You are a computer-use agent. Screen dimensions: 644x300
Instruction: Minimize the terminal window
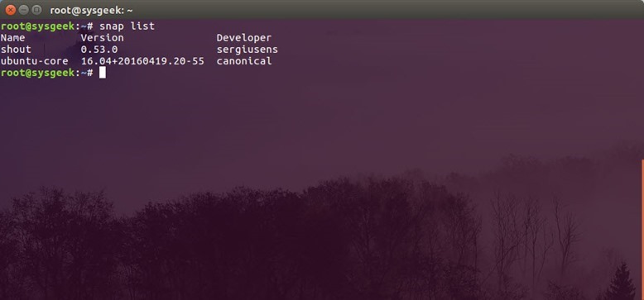23,10
